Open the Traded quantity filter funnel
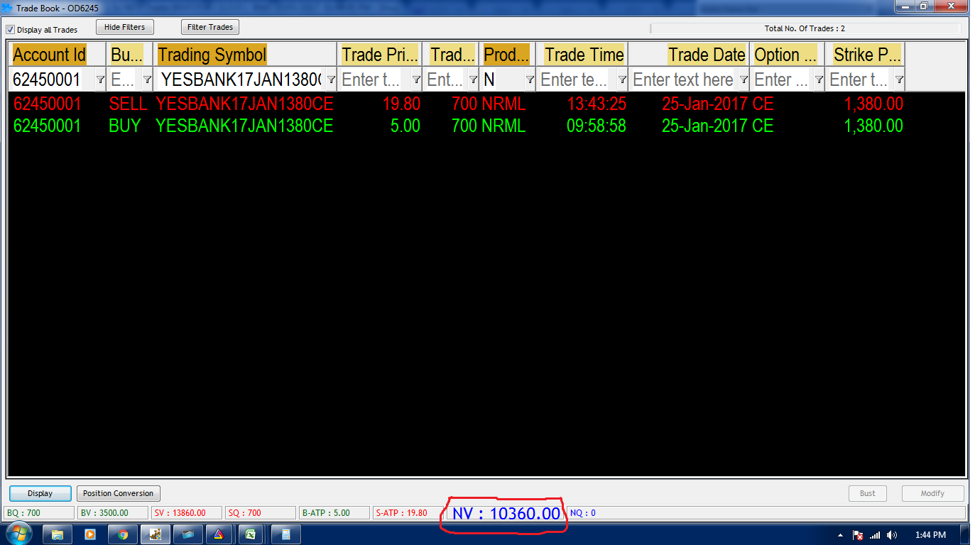980x545 pixels. pyautogui.click(x=473, y=79)
